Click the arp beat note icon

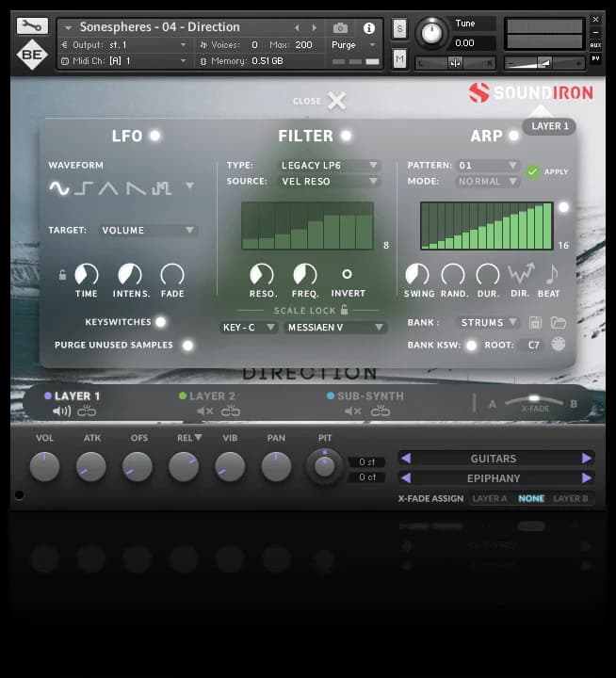click(x=550, y=274)
